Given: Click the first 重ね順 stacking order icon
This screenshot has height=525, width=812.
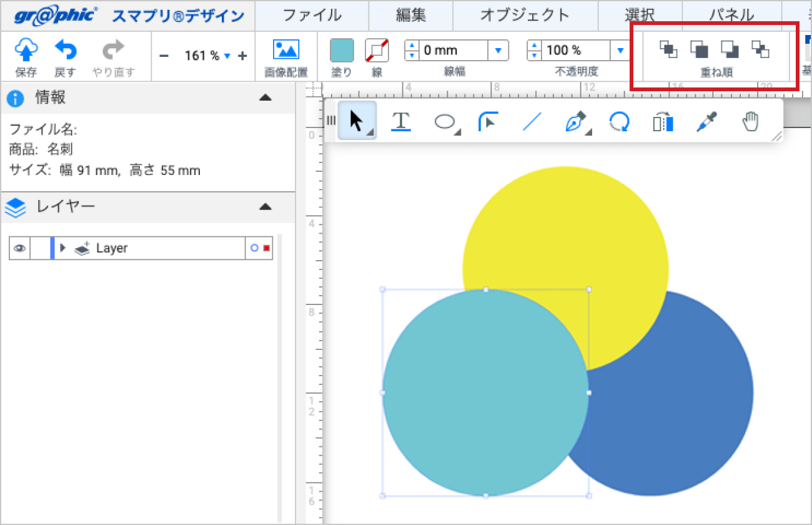Looking at the screenshot, I should point(669,49).
